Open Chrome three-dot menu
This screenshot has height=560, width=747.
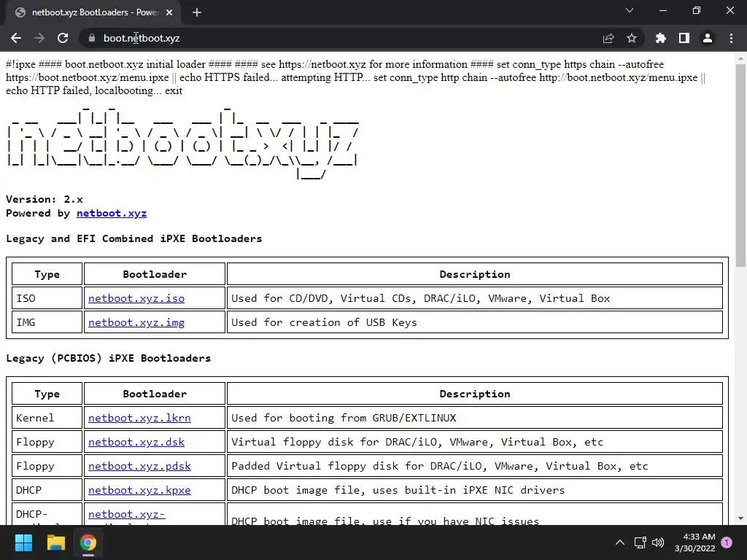[x=731, y=38]
